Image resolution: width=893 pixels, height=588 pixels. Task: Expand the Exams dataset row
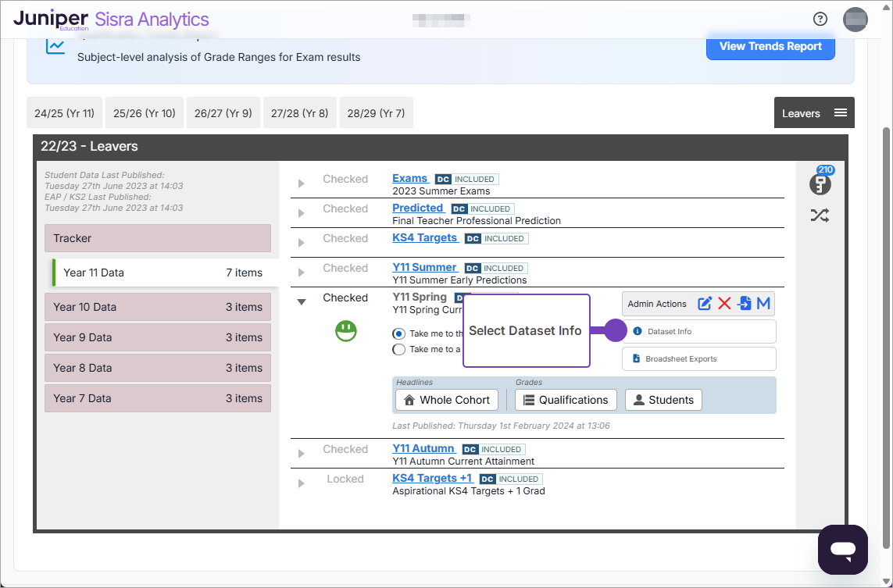click(x=302, y=183)
